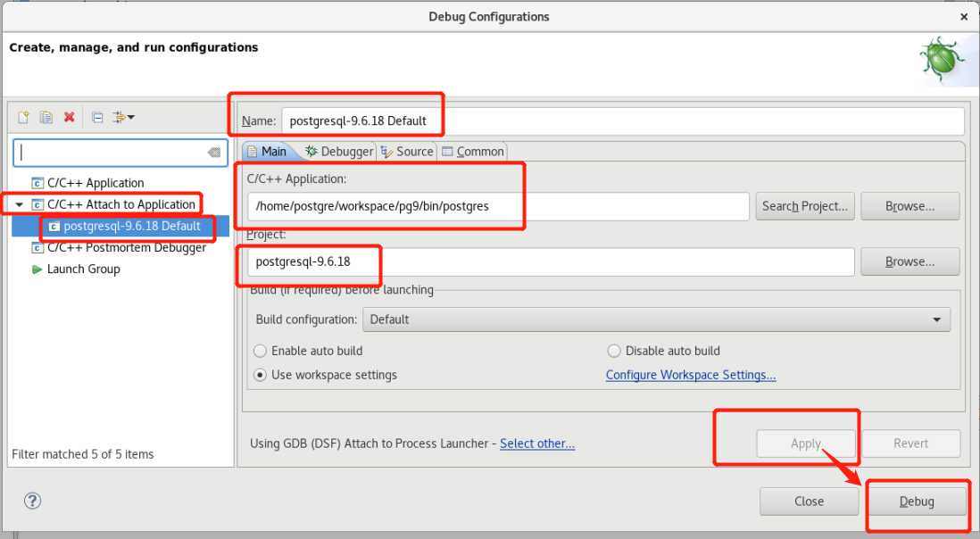Click Browse... next to Project field
This screenshot has width=980, height=539.
click(x=910, y=261)
